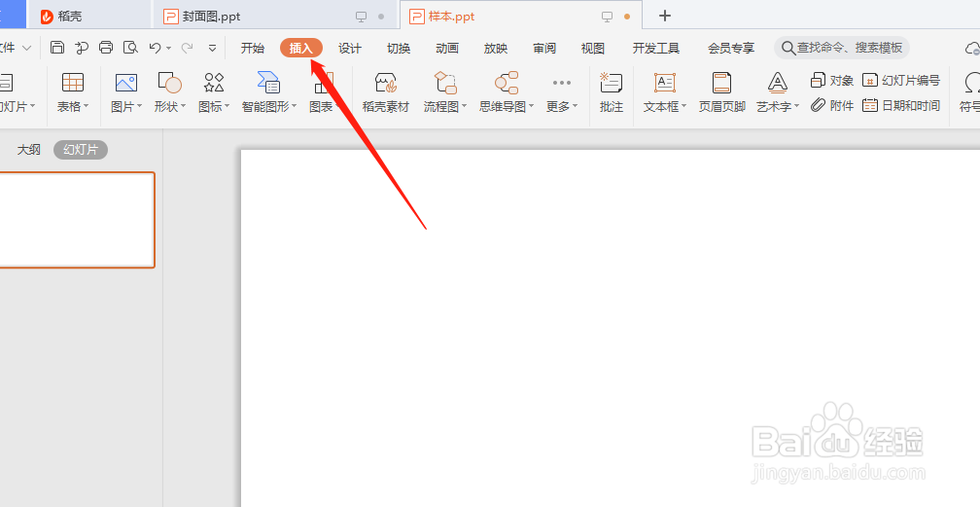Insert a 文本框 text box
This screenshot has width=980, height=507.
coord(664,82)
